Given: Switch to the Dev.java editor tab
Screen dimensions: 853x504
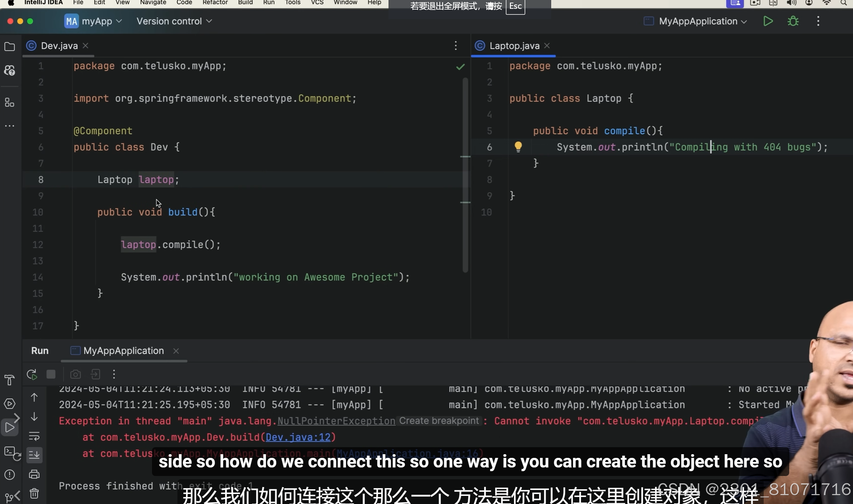Looking at the screenshot, I should pos(59,46).
